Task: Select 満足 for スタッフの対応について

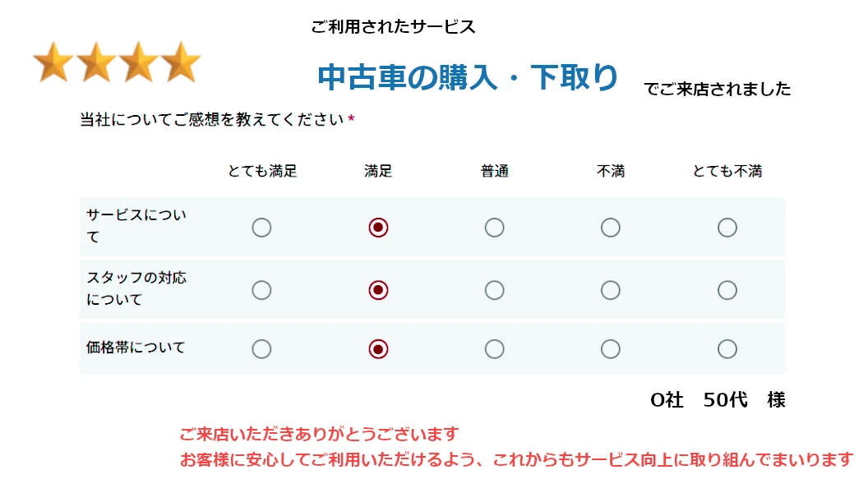Action: (378, 290)
